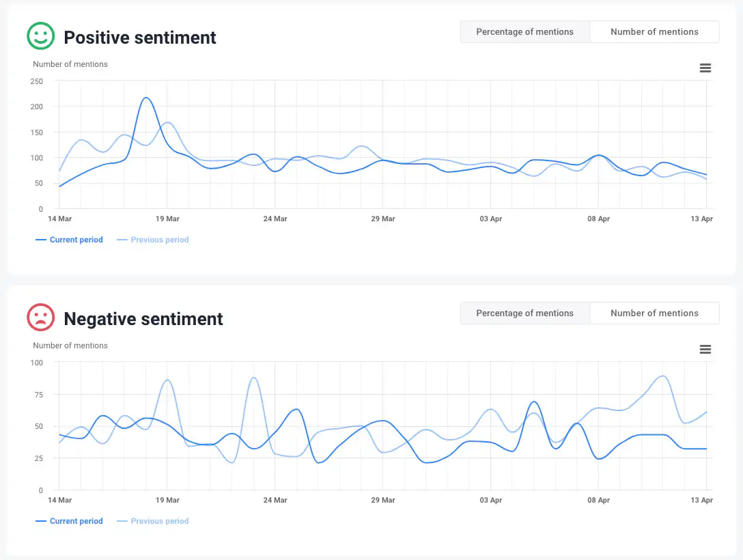
Task: Click the 14 Mar label on Negative chart
Action: 59,501
